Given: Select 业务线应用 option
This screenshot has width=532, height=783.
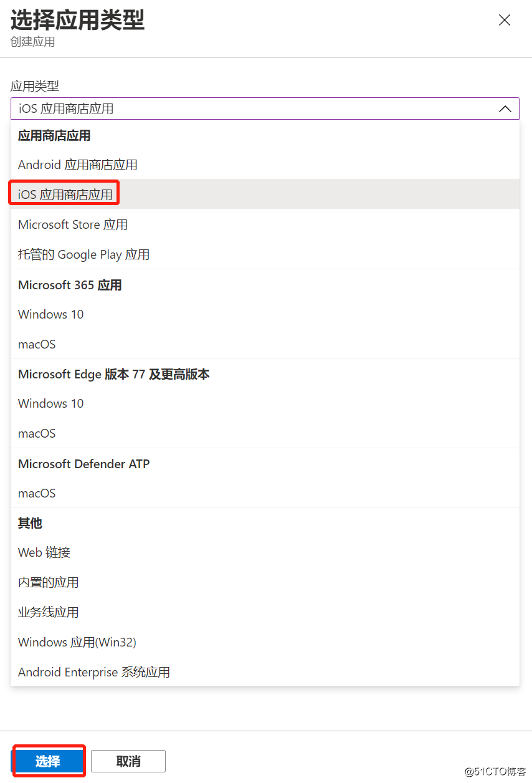Looking at the screenshot, I should [265, 612].
